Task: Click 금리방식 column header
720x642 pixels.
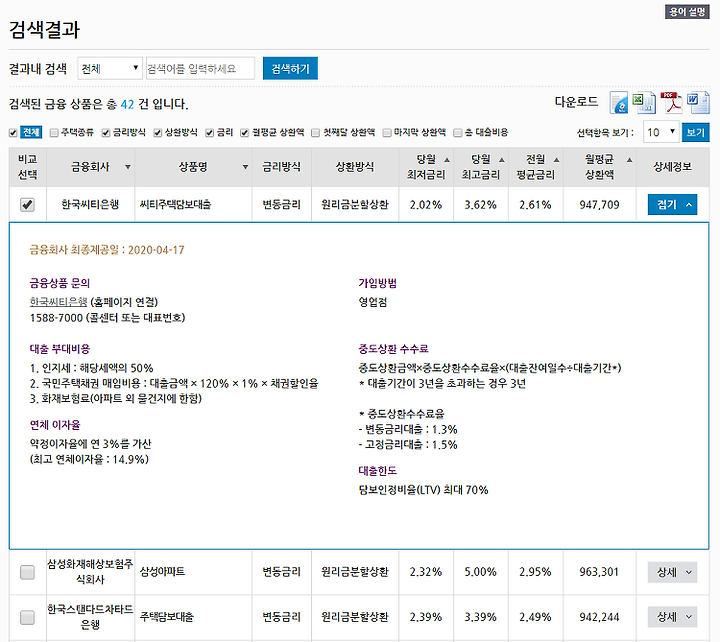Action: click(x=281, y=167)
